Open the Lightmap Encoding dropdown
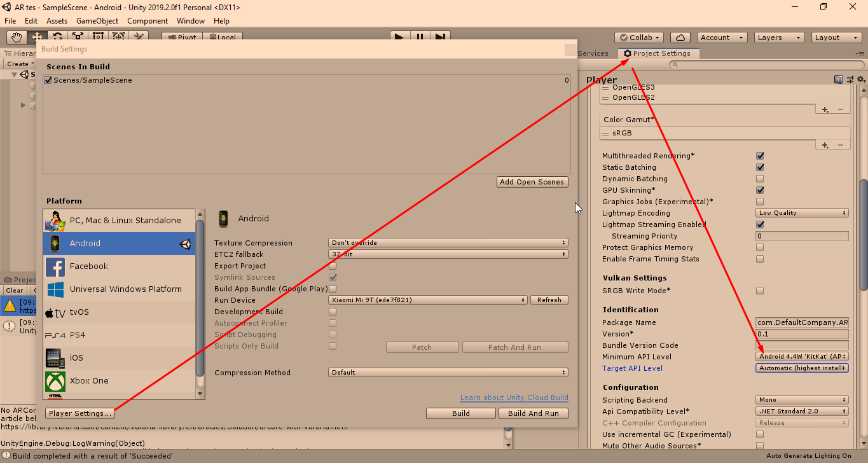Screen dimensions: 868x463 [802, 213]
